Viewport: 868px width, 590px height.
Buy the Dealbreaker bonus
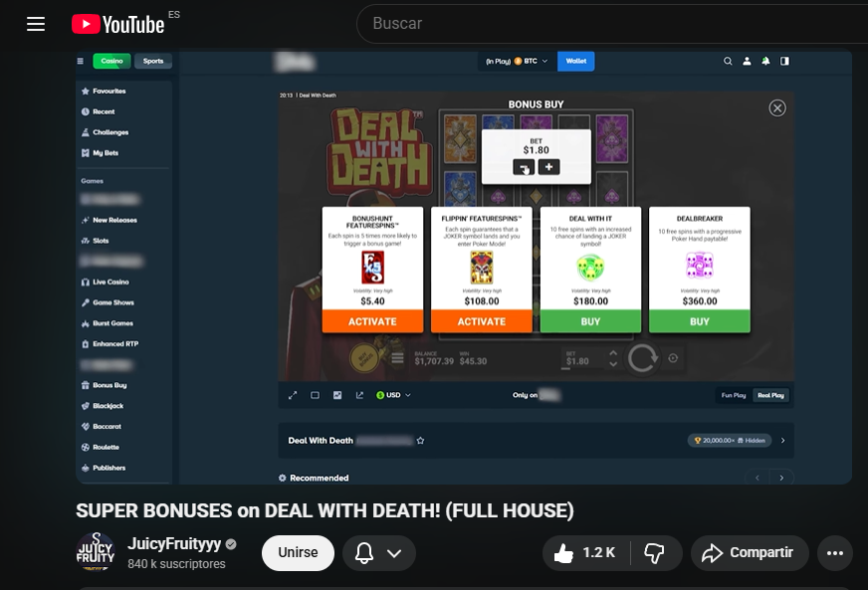[700, 321]
